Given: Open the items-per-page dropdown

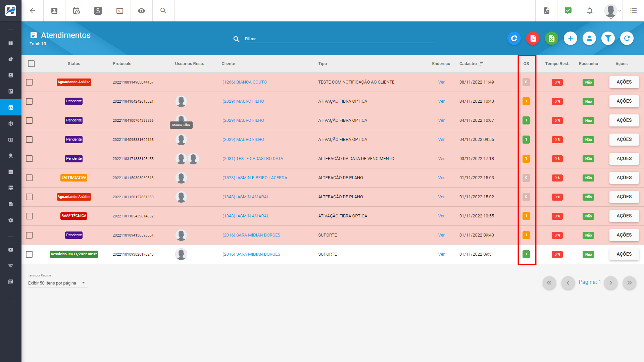Looking at the screenshot, I should pos(57,283).
